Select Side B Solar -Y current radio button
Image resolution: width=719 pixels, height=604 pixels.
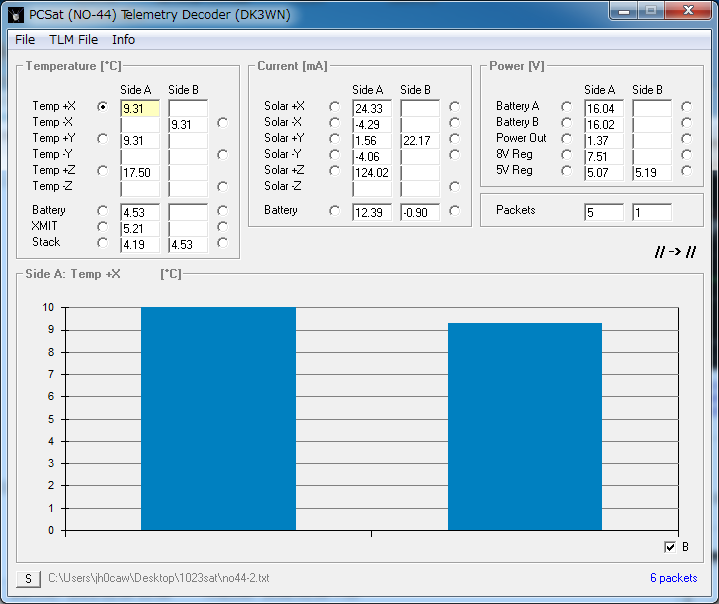pyautogui.click(x=454, y=155)
